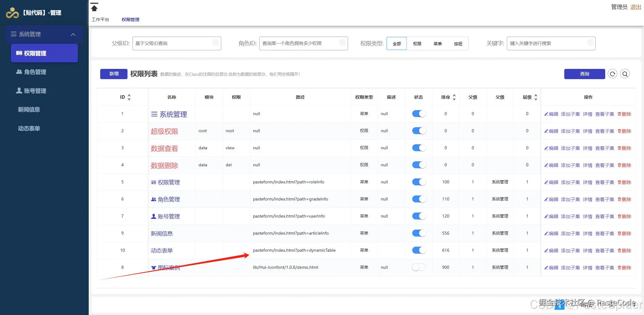The height and width of the screenshot is (315, 644).
Task: Delete the 新闻信息 row with trash 删除
Action: pos(624,234)
